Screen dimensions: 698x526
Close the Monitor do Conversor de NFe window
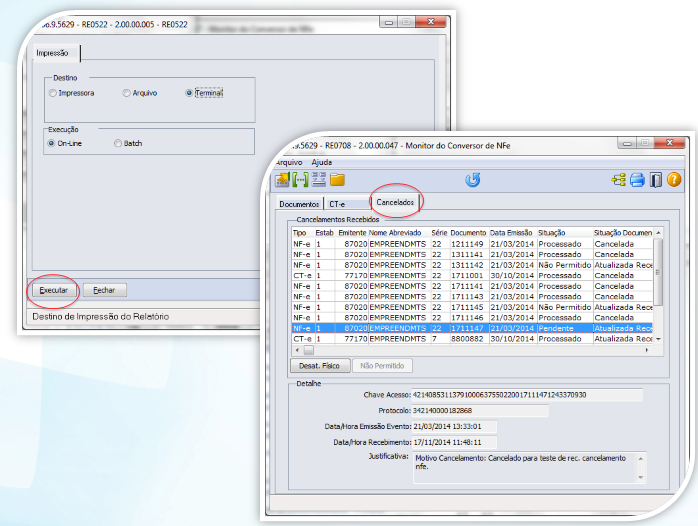(669, 142)
